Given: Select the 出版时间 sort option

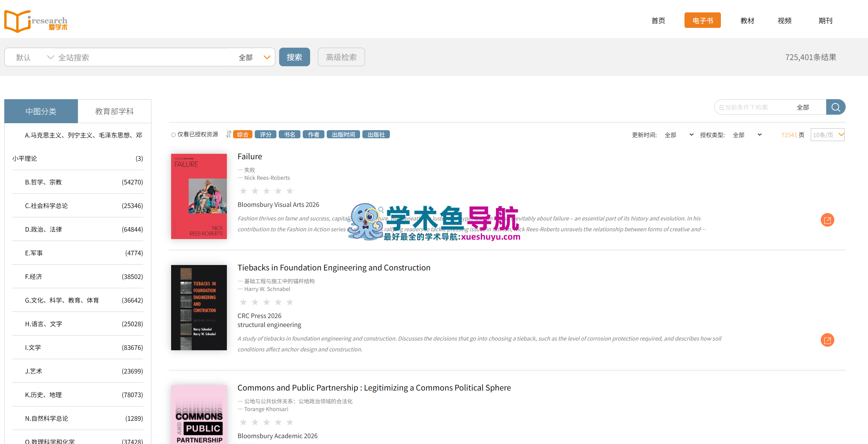Looking at the screenshot, I should (x=343, y=134).
